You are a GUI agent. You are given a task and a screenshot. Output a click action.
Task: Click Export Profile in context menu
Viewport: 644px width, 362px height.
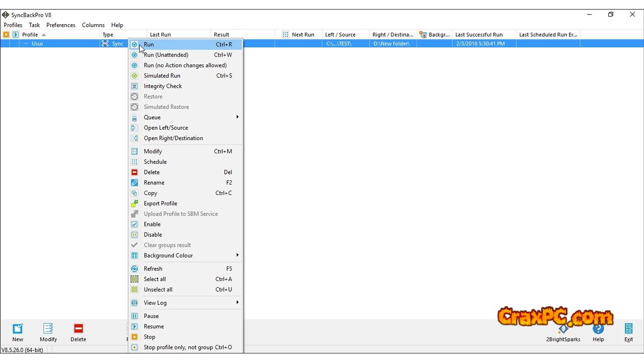(x=160, y=204)
